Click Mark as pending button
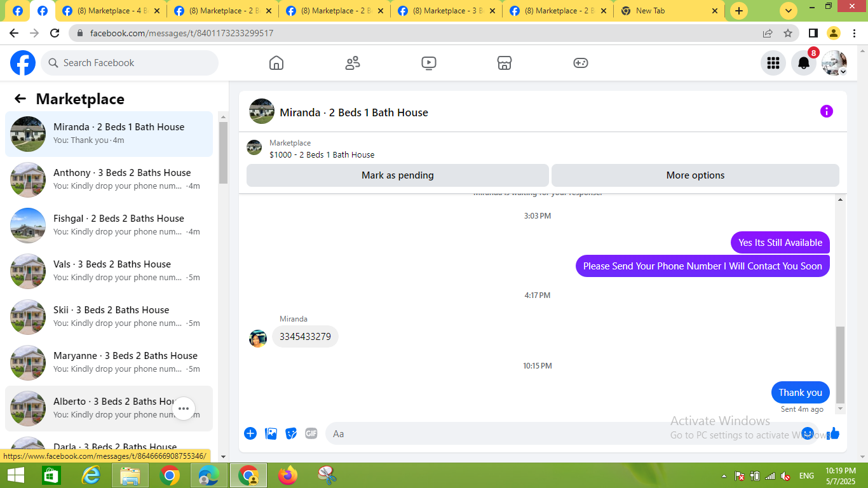 pos(398,175)
